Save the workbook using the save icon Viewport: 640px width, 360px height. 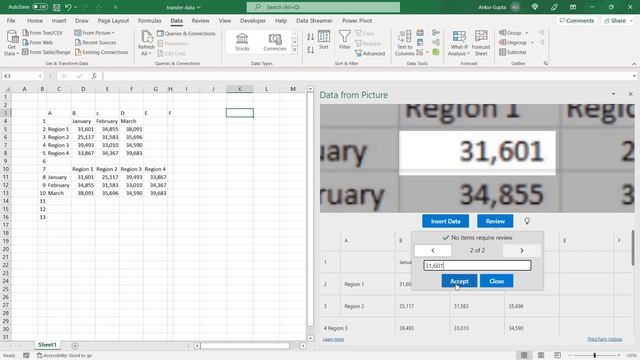tap(56, 7)
